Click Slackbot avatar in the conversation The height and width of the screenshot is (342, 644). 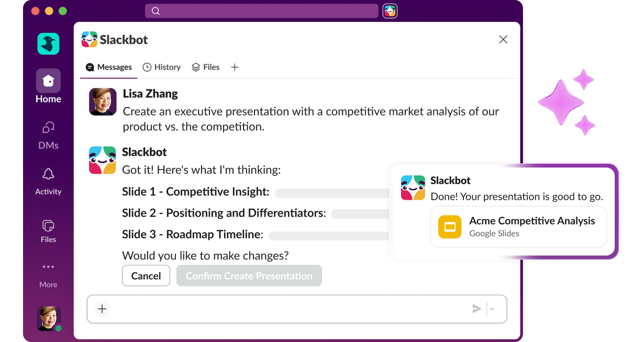point(103,160)
